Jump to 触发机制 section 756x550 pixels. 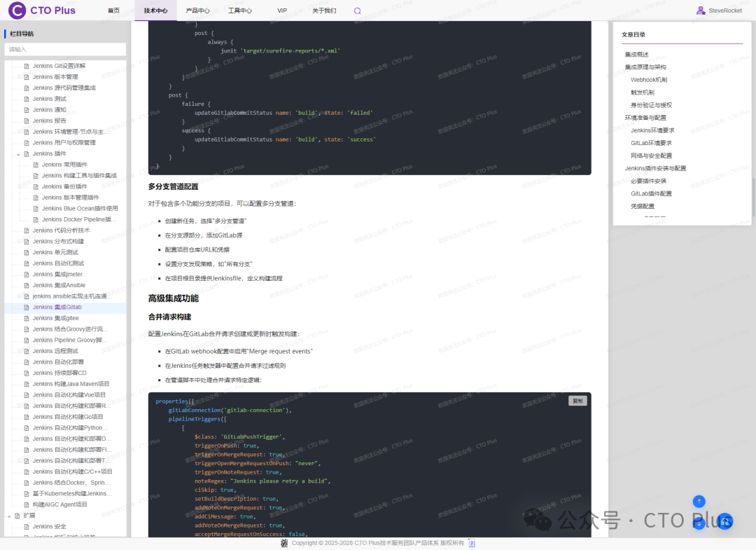tap(642, 92)
